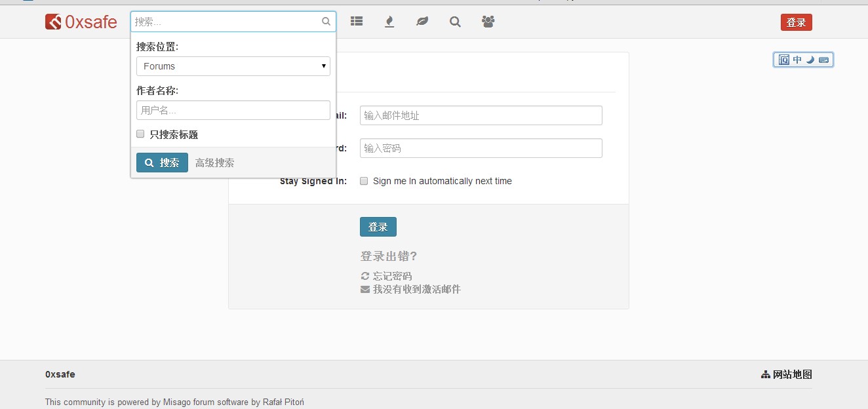Click the keyboard icon on the IME toolbar
This screenshot has height=409, width=868.
click(823, 60)
